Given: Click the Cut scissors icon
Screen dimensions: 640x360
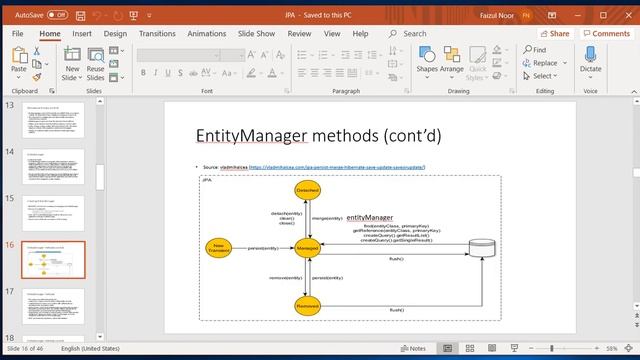Looking at the screenshot, I should 37,51.
